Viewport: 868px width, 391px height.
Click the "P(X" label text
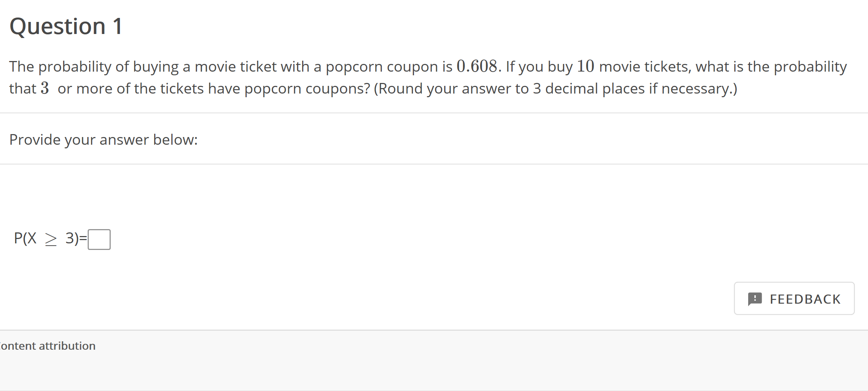(x=25, y=238)
